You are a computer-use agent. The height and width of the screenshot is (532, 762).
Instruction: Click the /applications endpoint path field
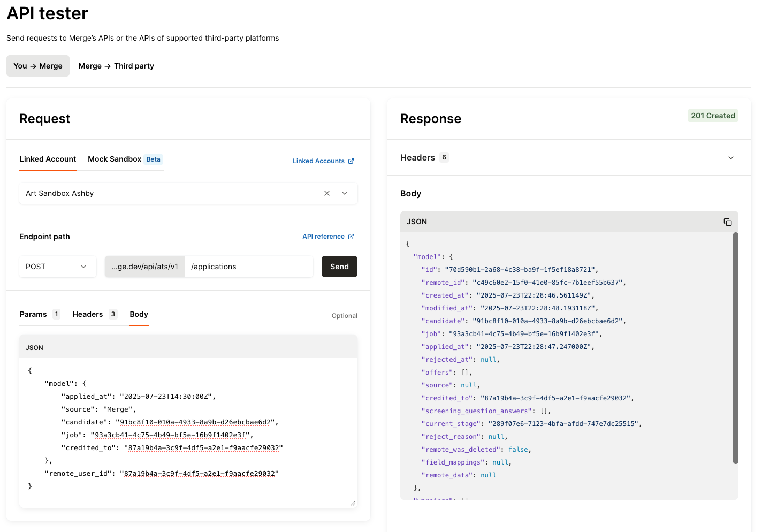pos(248,267)
